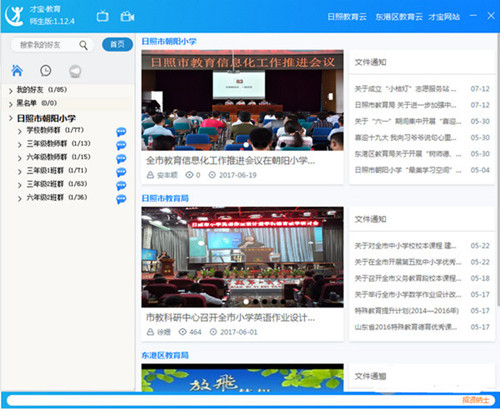Open the 日照市教育局 lecture hall banner photo

click(242, 257)
